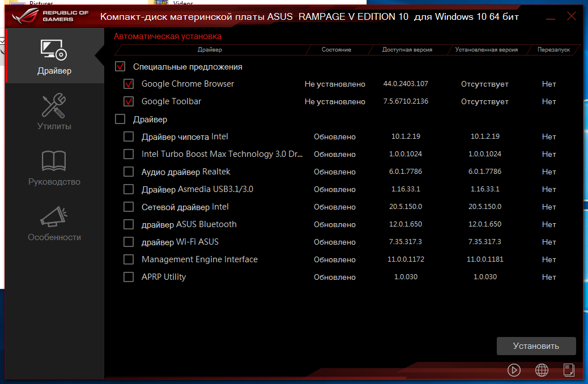The height and width of the screenshot is (384, 588).
Task: Check Драйвер Asmedia USB3.1/3.0 checkbox
Action: coord(129,189)
